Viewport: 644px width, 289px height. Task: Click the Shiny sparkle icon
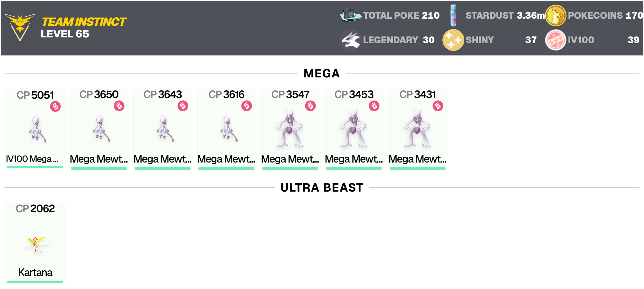[453, 40]
